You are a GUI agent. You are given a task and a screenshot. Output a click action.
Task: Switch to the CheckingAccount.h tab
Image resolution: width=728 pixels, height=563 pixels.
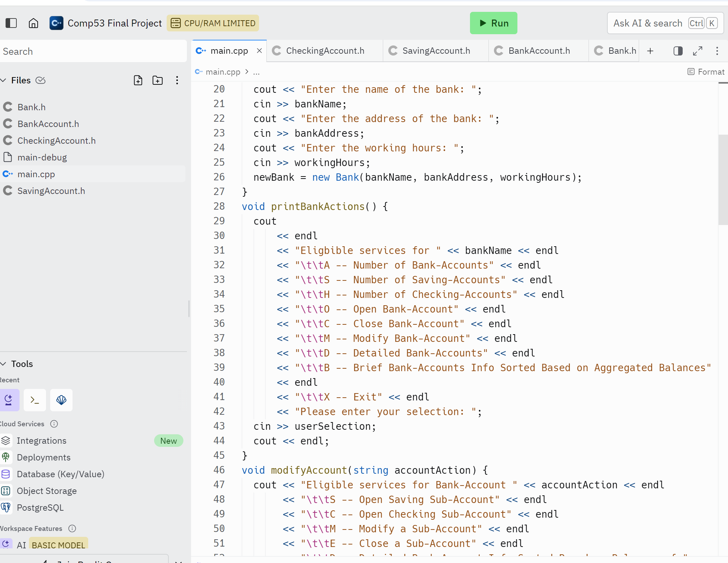click(325, 51)
